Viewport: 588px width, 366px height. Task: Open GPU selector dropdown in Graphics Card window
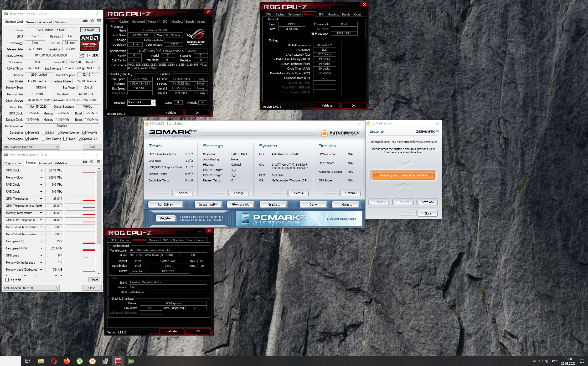32,147
